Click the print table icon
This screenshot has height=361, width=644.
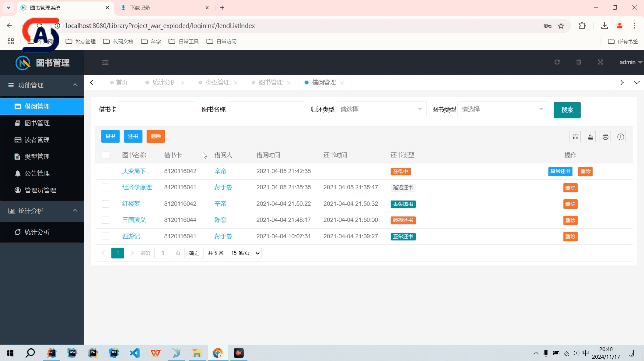(x=605, y=137)
